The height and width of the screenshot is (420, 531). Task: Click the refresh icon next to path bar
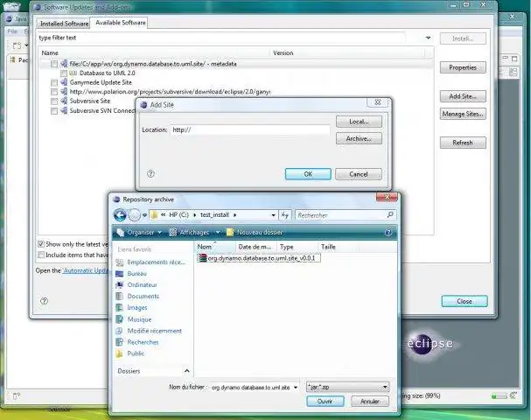coord(285,215)
